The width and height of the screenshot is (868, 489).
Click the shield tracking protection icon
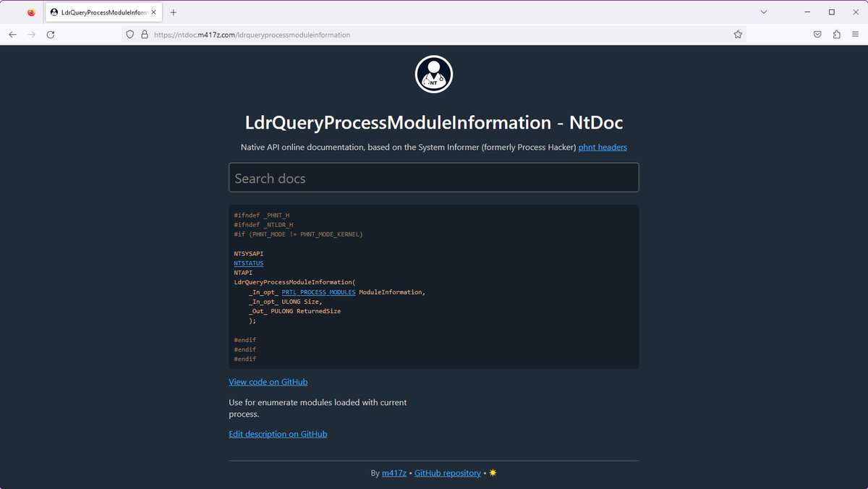[130, 34]
